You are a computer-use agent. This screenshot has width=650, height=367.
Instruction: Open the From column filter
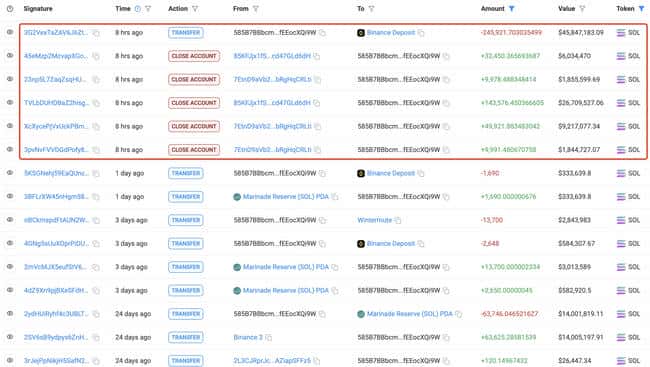256,9
